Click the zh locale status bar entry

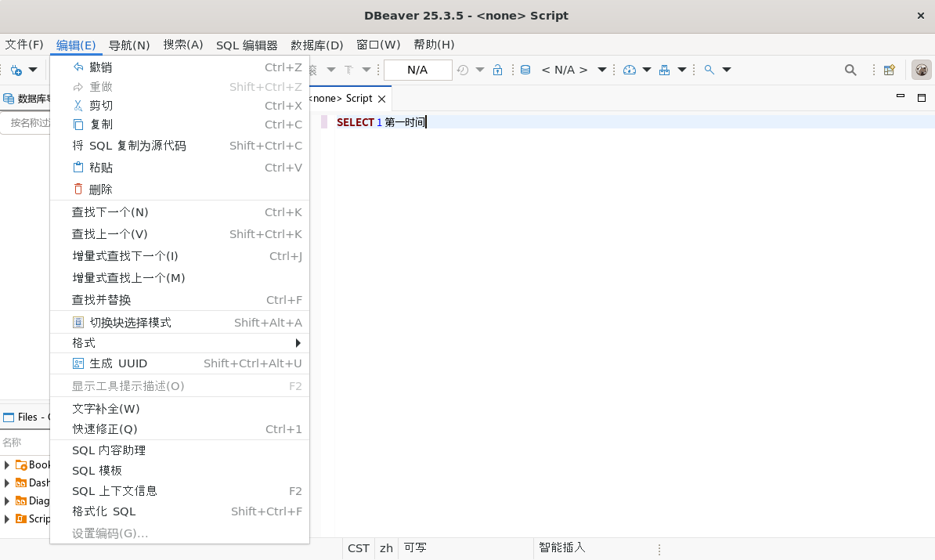point(386,548)
